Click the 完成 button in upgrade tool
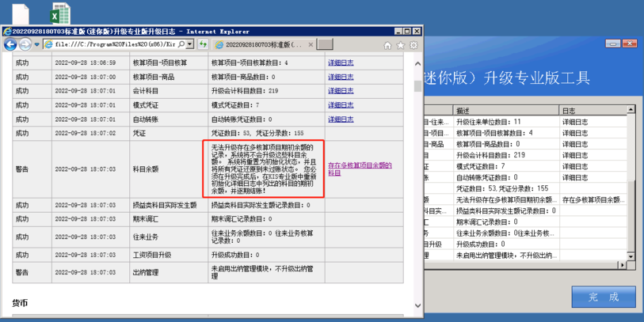The image size is (644, 322). [x=604, y=297]
